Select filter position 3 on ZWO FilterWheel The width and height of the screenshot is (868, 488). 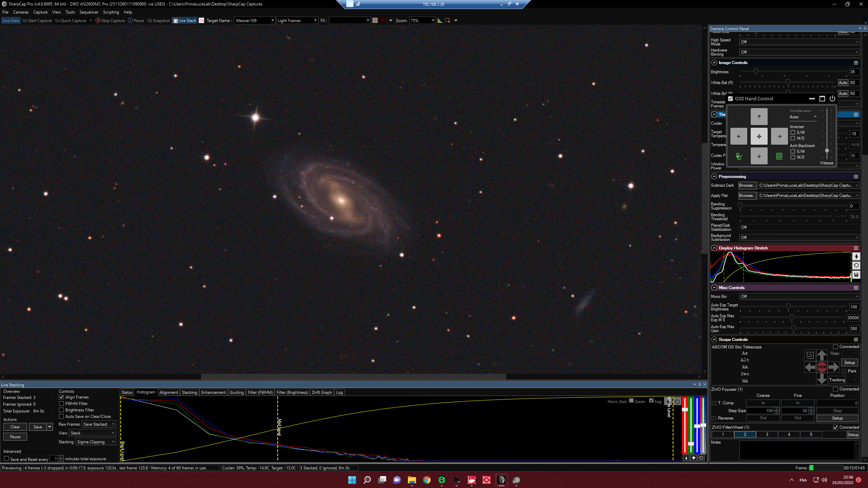(x=767, y=434)
